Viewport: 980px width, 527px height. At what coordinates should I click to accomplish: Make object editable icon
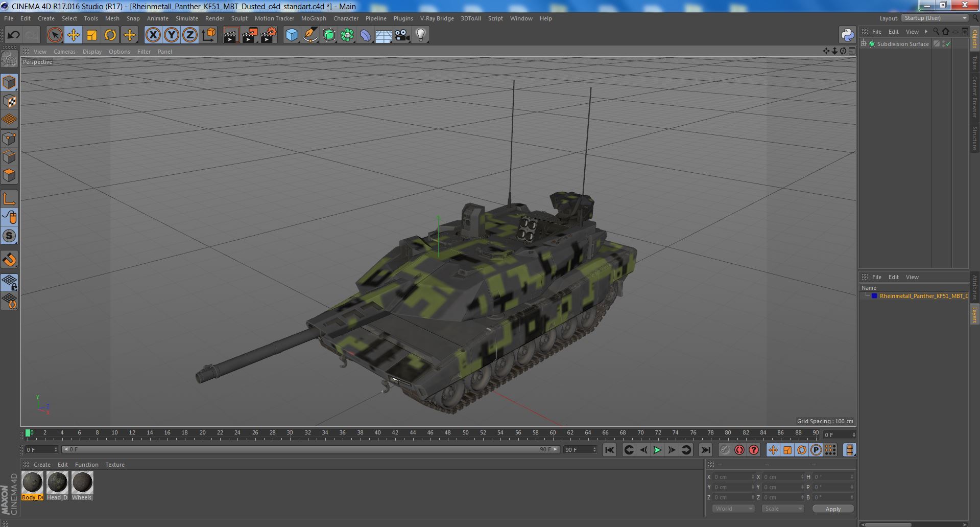tap(9, 60)
